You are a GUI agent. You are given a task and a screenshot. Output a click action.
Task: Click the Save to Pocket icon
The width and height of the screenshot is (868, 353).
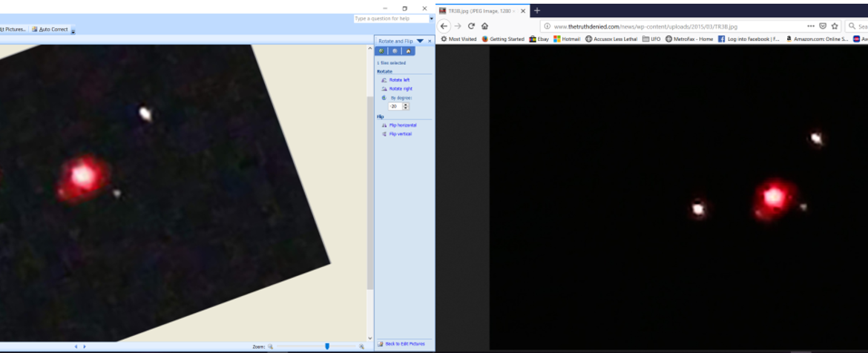[823, 26]
